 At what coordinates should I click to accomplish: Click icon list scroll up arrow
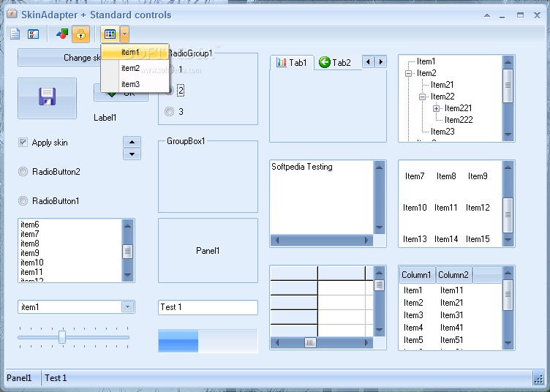[x=508, y=167]
